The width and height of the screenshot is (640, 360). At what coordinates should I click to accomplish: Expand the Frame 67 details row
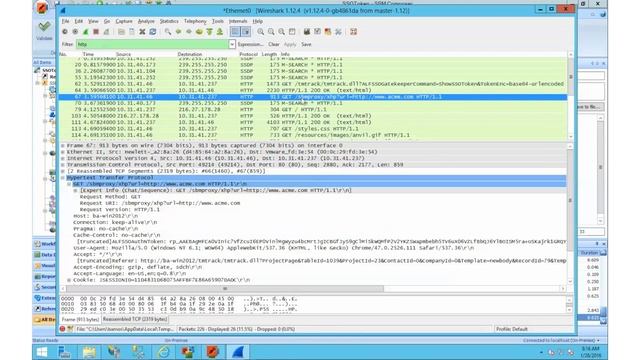pos(63,146)
